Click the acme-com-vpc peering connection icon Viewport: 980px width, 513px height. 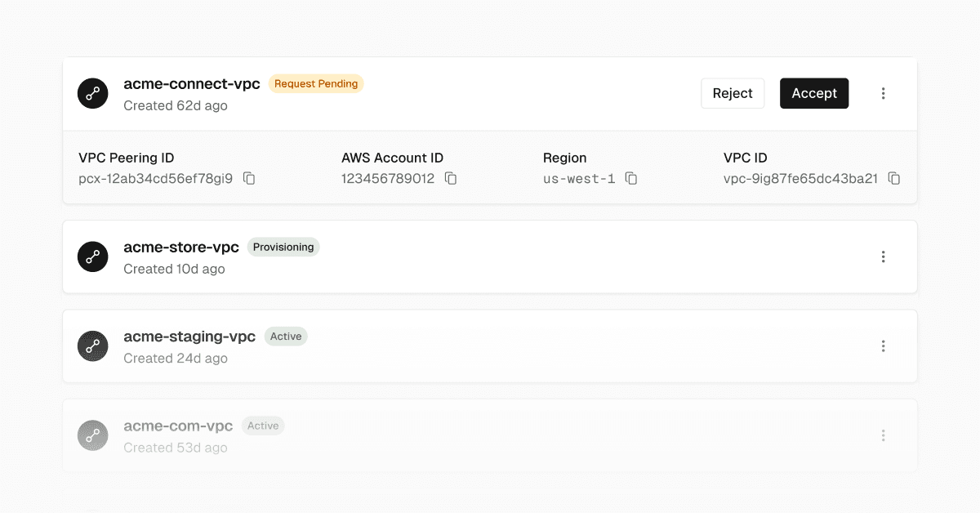click(x=93, y=435)
